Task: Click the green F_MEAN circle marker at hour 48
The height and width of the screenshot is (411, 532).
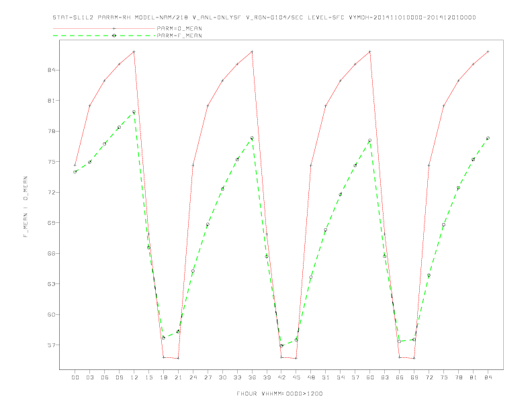Action: click(x=311, y=277)
